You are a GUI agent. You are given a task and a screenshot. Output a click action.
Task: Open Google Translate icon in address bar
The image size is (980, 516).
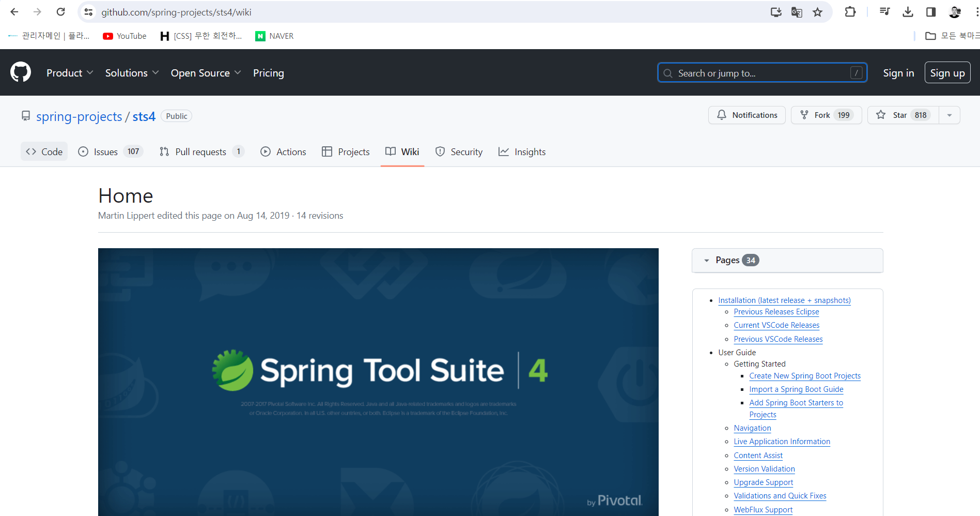[x=797, y=11]
